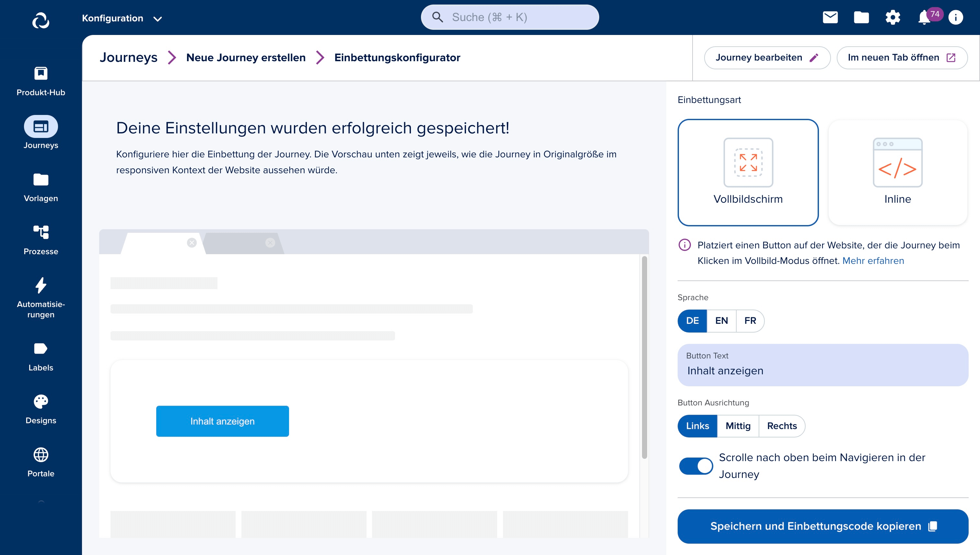This screenshot has height=555, width=980.
Task: Click the Links button alignment option
Action: tap(697, 425)
